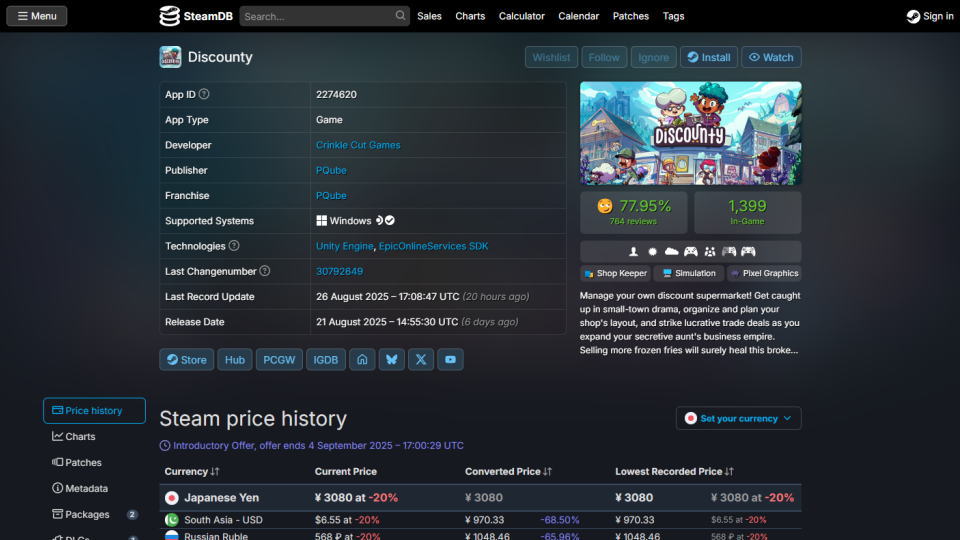Open the Charts top navigation item
The image size is (960, 540).
[470, 16]
